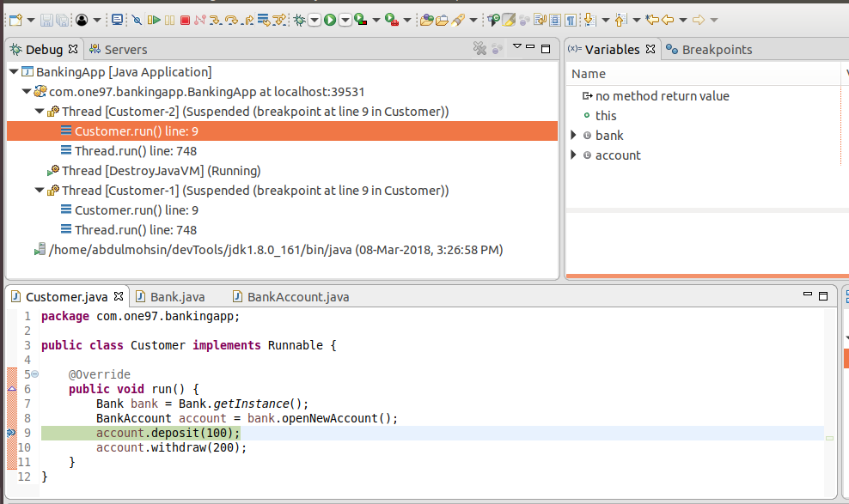
Task: Click the Step Into icon
Action: (215, 19)
